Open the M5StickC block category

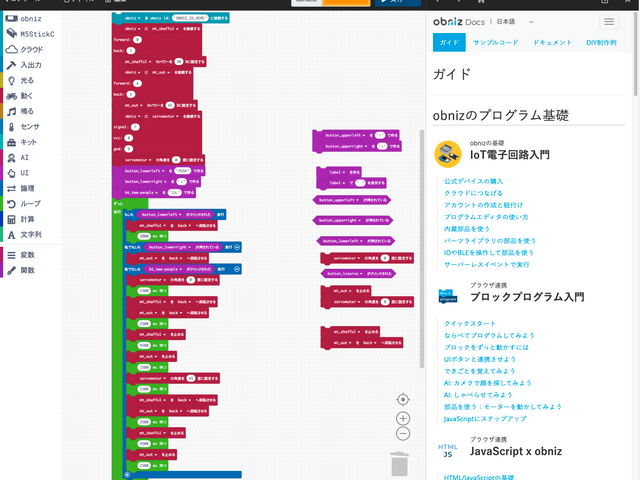click(31, 34)
